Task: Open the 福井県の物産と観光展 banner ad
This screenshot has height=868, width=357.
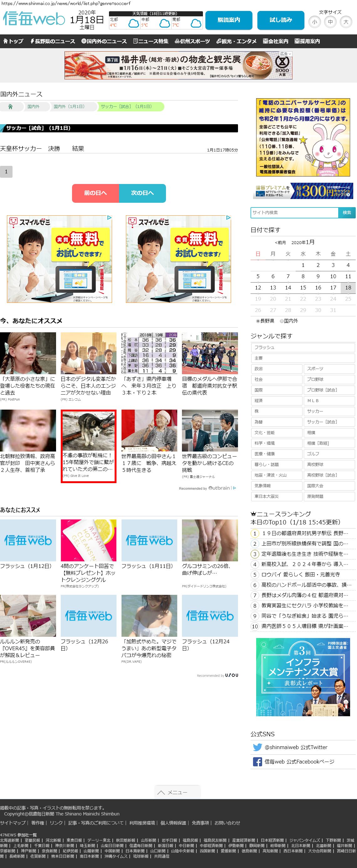Action: coord(178,65)
